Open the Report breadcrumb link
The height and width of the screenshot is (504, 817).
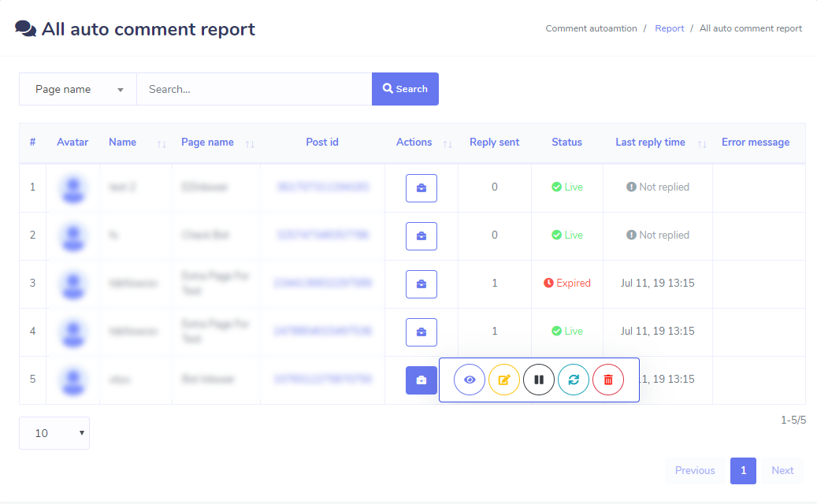(669, 28)
